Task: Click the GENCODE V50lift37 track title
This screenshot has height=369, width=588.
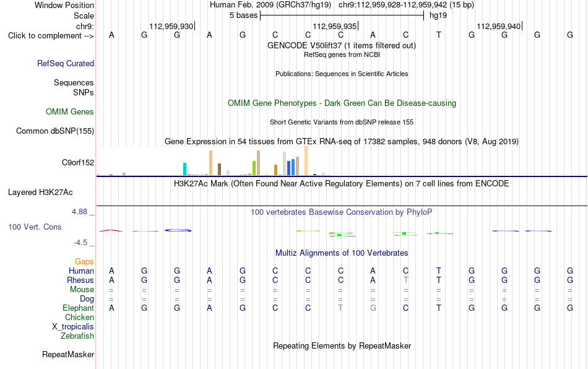Action: coord(342,45)
